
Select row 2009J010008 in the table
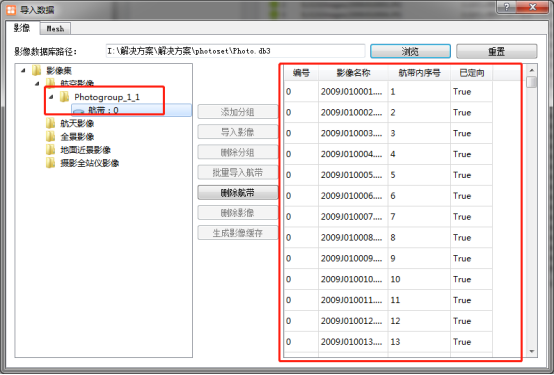[388, 238]
